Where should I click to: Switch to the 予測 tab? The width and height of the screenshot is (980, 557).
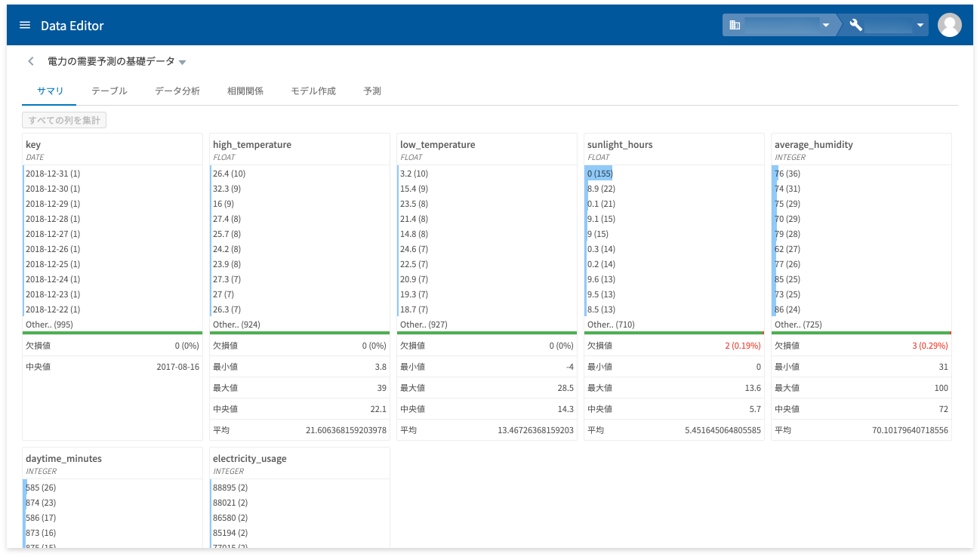(x=372, y=91)
